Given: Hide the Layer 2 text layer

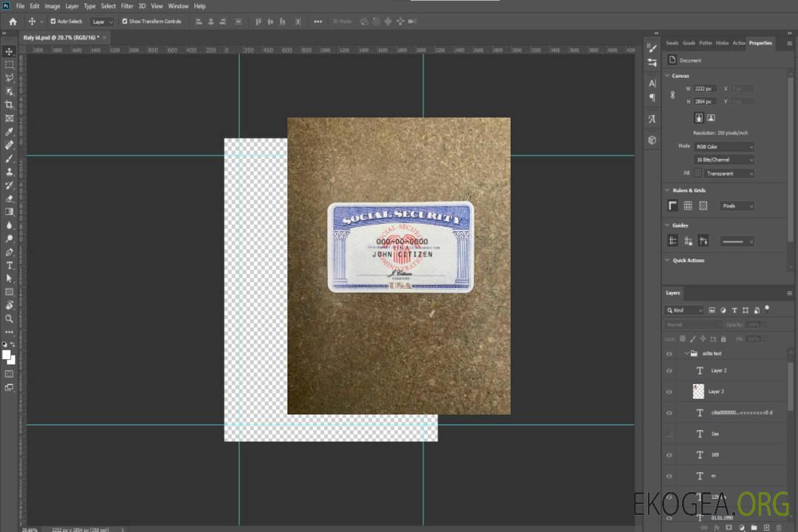Looking at the screenshot, I should coord(669,371).
